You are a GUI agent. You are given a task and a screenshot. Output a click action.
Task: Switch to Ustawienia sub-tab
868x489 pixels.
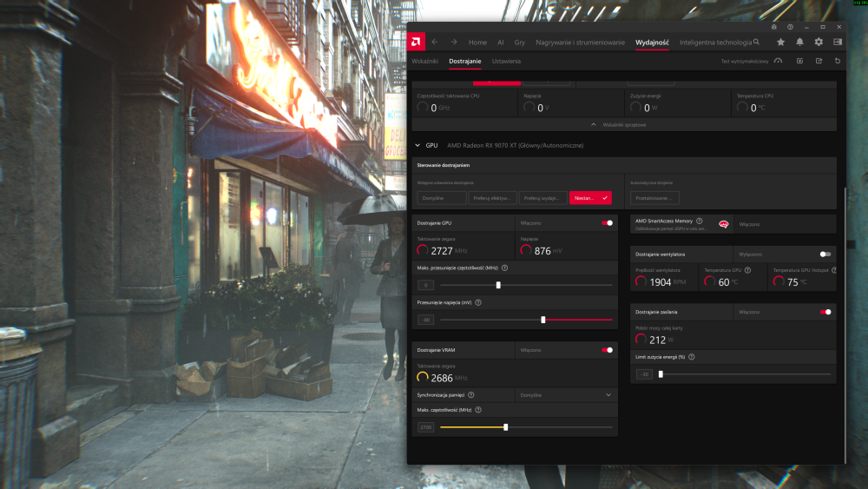507,61
